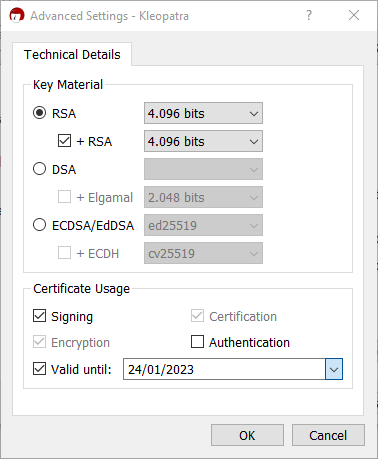Click the ed25519 curve dropdown
Image resolution: width=378 pixels, height=459 pixels.
(x=203, y=225)
